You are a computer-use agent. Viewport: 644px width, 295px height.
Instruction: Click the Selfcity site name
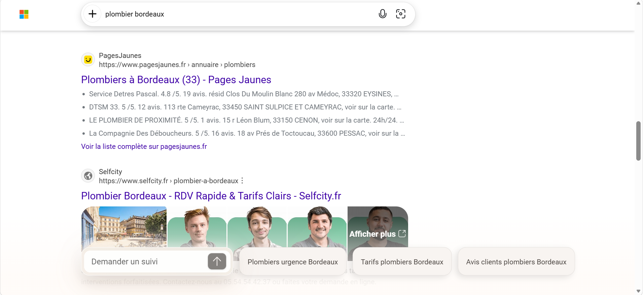(x=110, y=172)
